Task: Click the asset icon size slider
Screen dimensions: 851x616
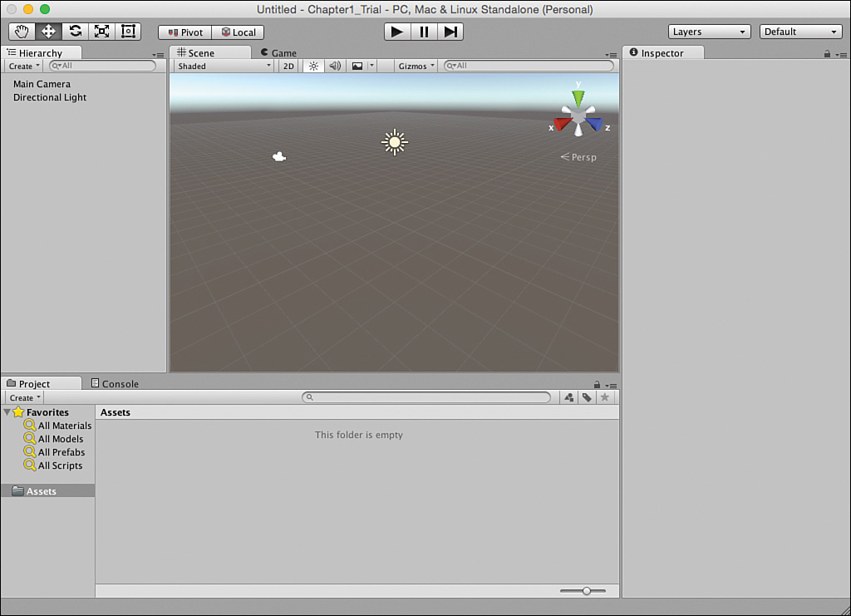Action: 583,591
